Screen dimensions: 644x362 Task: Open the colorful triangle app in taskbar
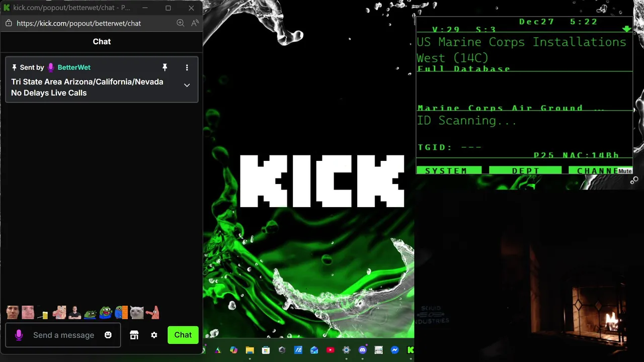click(x=217, y=350)
